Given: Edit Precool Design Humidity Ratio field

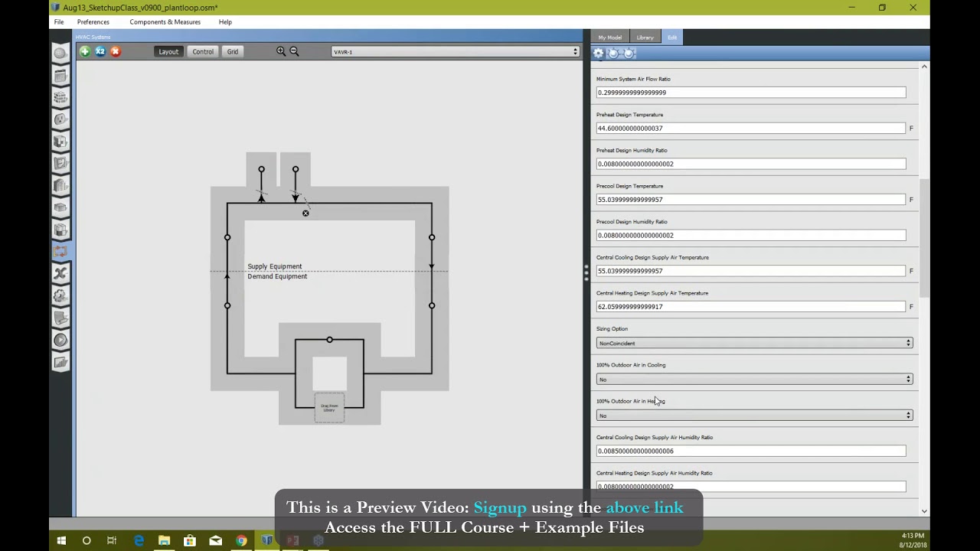Looking at the screenshot, I should pos(751,235).
